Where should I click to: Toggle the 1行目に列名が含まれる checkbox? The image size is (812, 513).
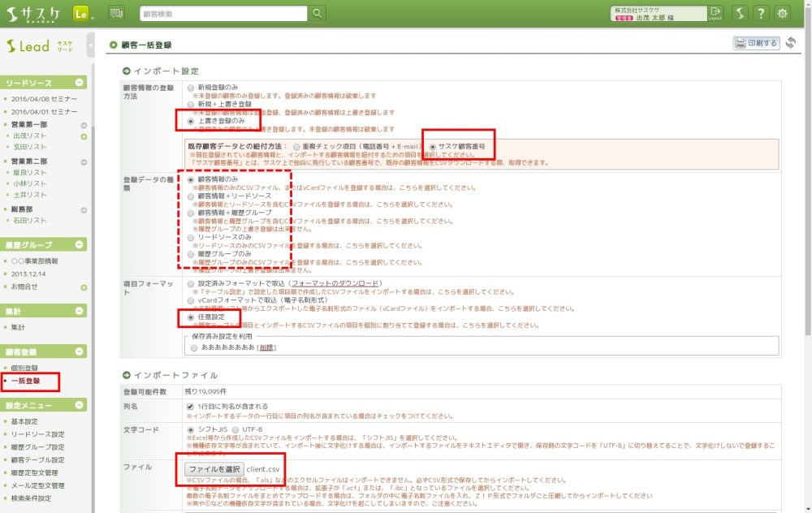tap(191, 406)
